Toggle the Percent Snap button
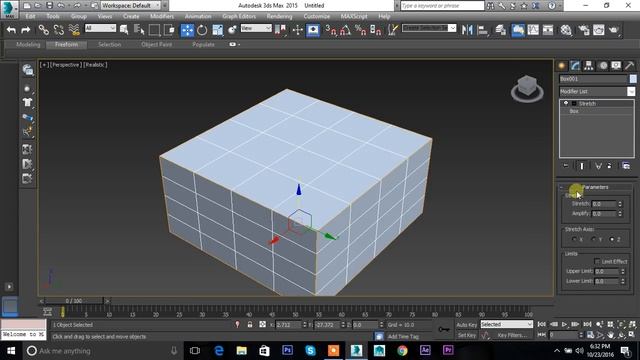The width and height of the screenshot is (640, 360). tap(360, 30)
